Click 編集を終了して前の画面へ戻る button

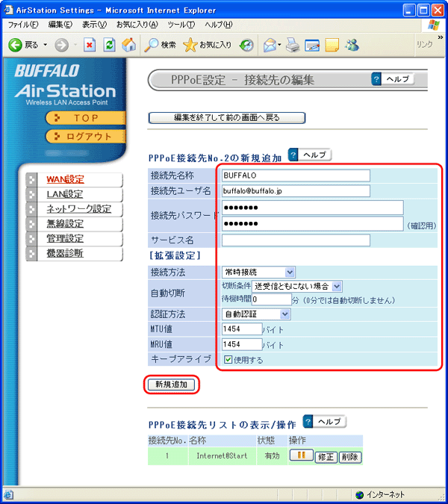point(227,118)
